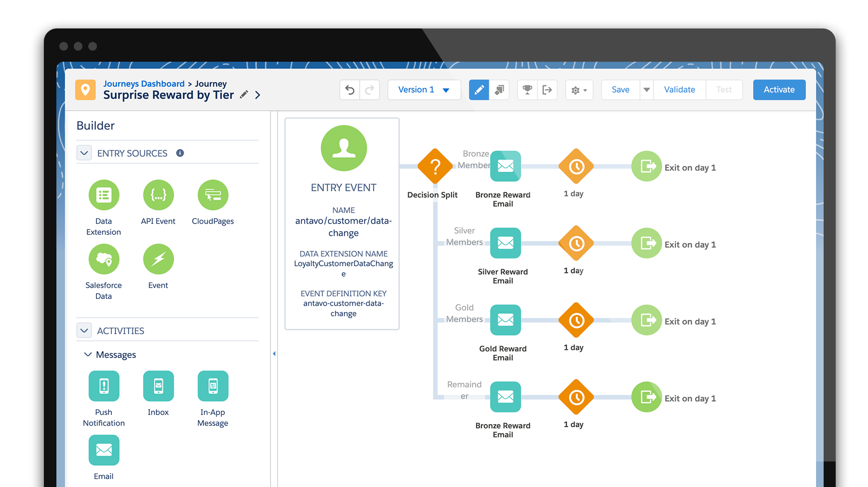868x487 pixels.
Task: Click the wait clock on Silver Members path
Action: pos(576,243)
